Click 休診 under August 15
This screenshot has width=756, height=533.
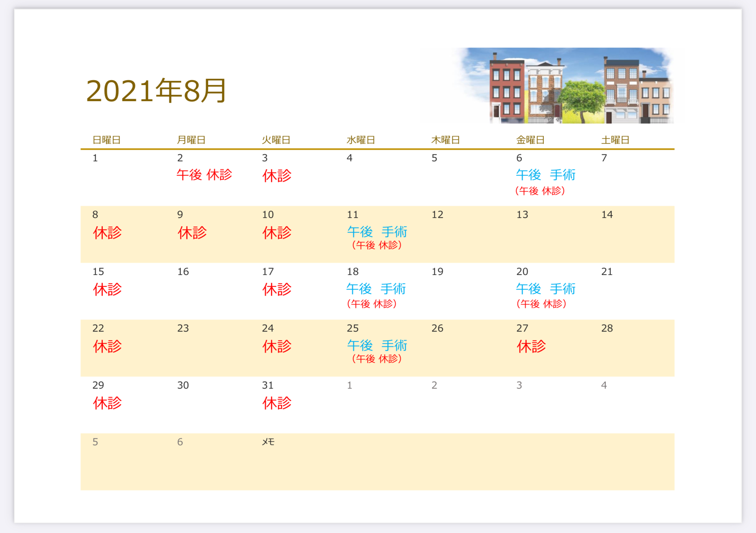107,290
